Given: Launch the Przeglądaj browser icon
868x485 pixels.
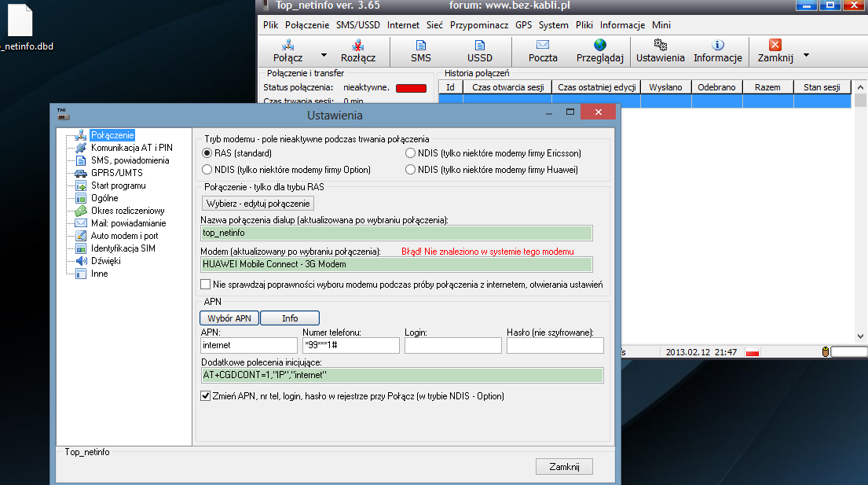Looking at the screenshot, I should 600,51.
